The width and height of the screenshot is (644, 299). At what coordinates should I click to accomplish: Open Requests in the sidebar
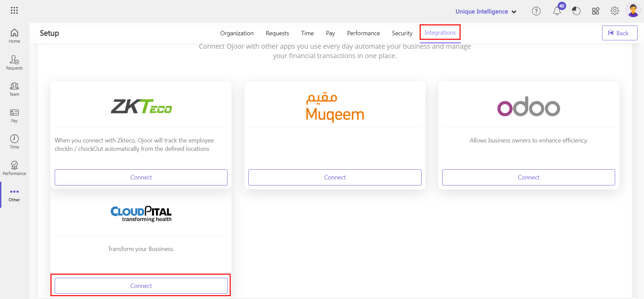click(x=14, y=63)
